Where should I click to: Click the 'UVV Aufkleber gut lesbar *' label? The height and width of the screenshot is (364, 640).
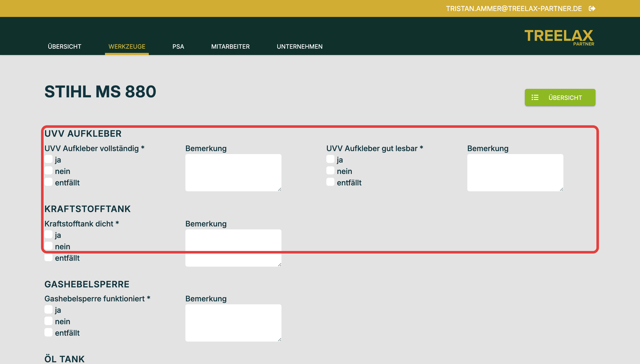tap(375, 149)
